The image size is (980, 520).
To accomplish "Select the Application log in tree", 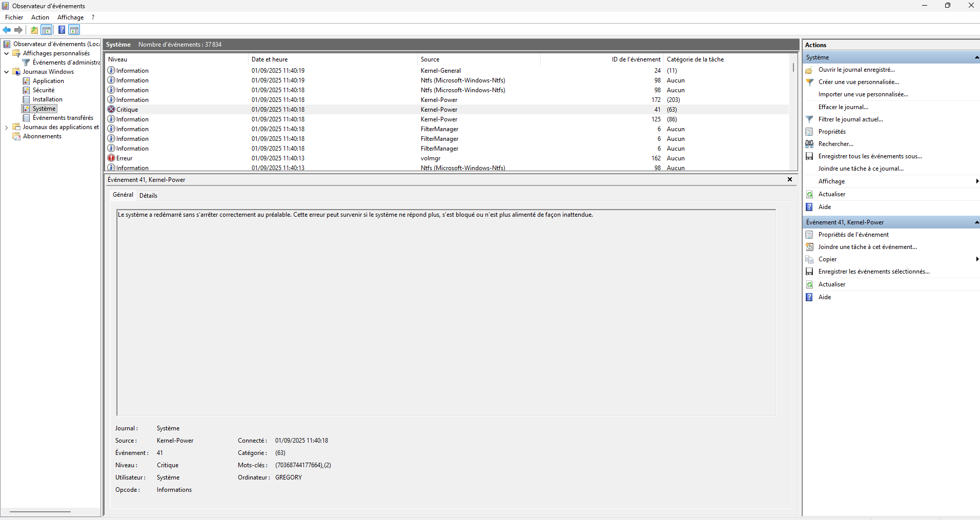I will click(48, 81).
